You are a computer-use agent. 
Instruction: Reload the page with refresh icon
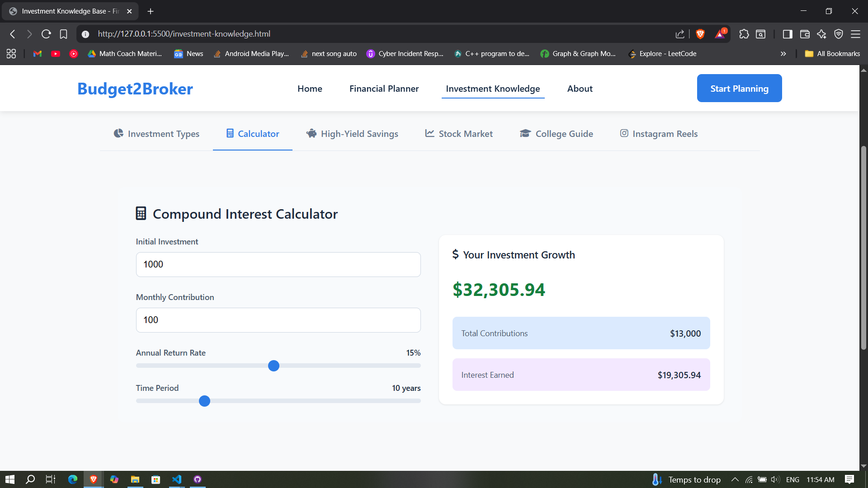tap(46, 34)
